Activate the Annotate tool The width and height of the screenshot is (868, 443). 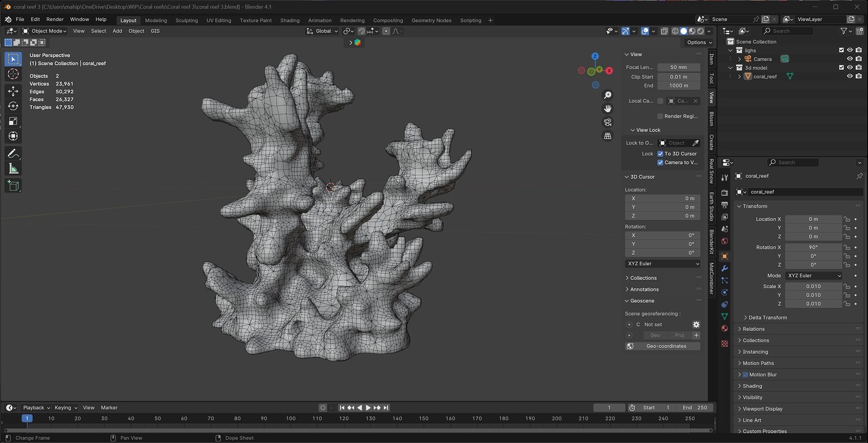13,153
